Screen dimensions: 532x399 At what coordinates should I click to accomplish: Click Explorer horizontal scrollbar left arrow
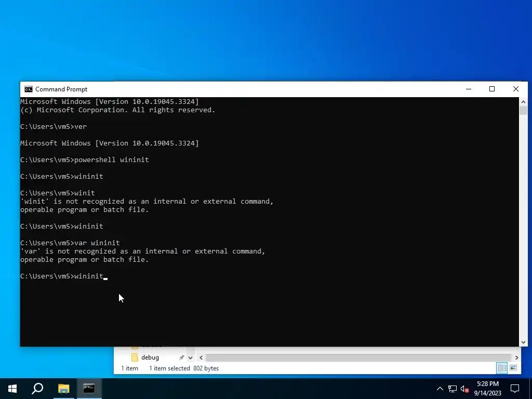(201, 357)
